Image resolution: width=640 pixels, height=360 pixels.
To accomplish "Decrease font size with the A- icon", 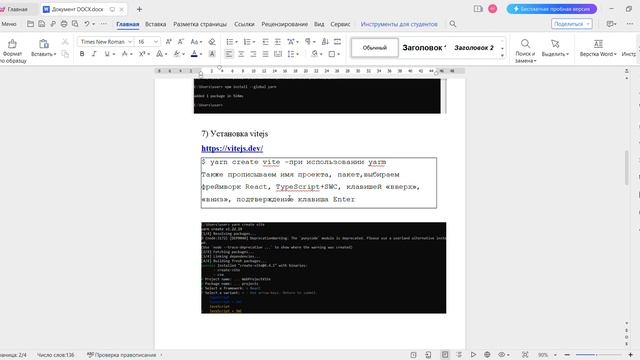I will [x=180, y=42].
